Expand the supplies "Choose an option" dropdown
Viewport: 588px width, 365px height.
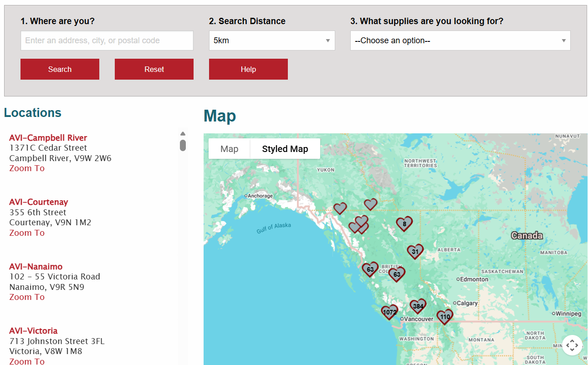(x=460, y=41)
